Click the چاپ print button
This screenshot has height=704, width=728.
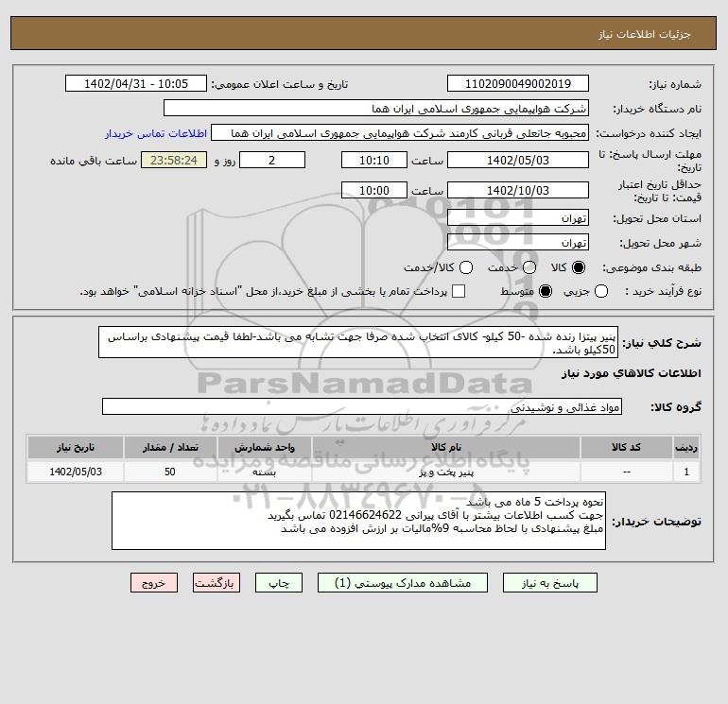[279, 583]
